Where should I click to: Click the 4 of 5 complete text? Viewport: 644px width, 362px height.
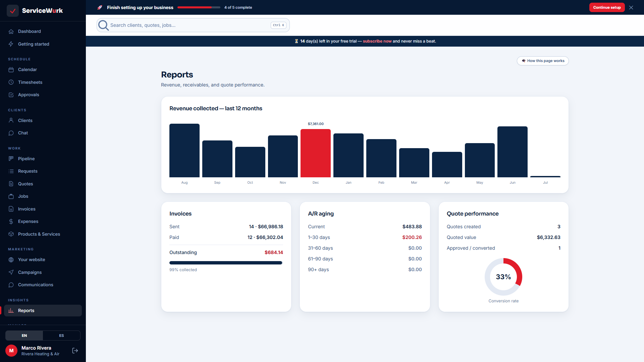tap(238, 7)
